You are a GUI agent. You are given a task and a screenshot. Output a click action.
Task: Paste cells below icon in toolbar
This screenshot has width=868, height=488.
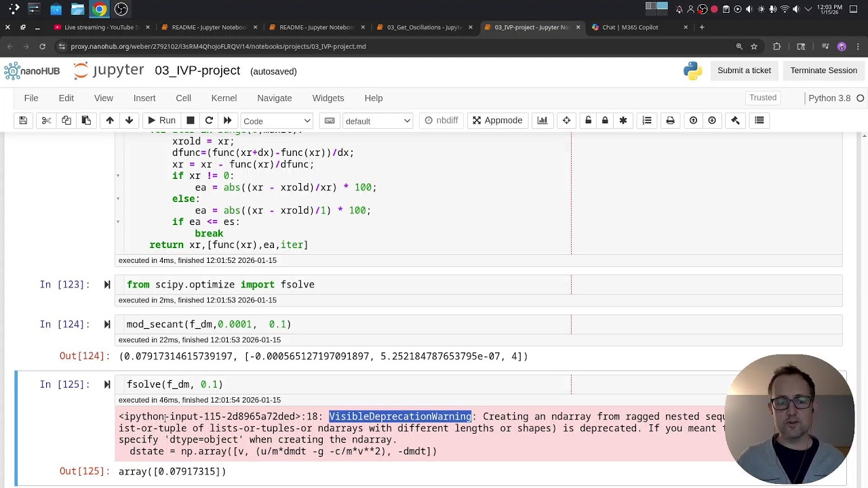(86, 121)
